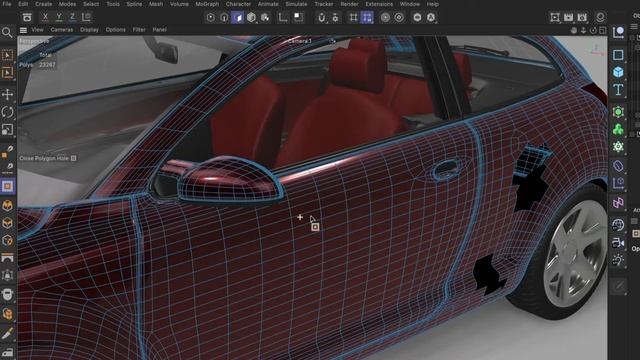Select the bridge tool icon
640x360 pixels.
pos(7,258)
